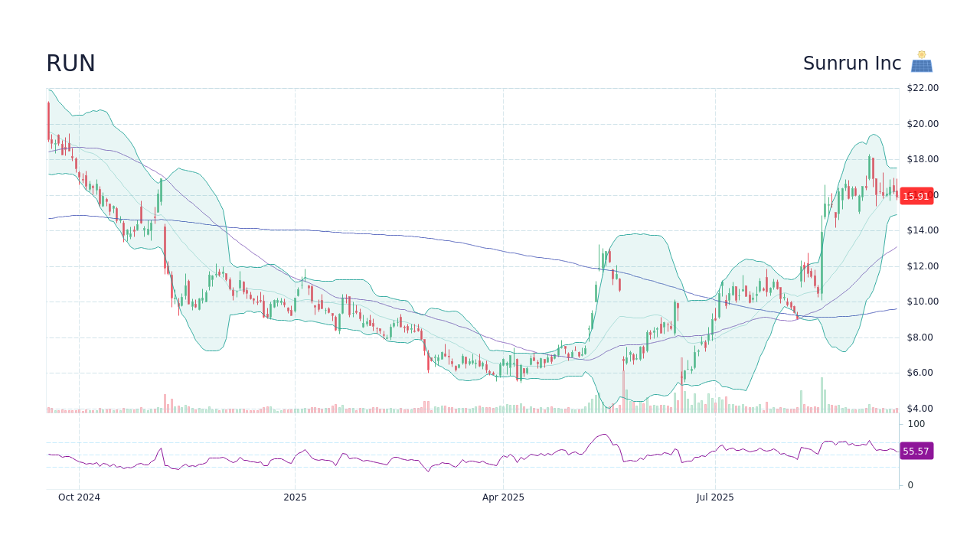
Task: Click the tall green candlestick near the chart peak
Action: [871, 168]
